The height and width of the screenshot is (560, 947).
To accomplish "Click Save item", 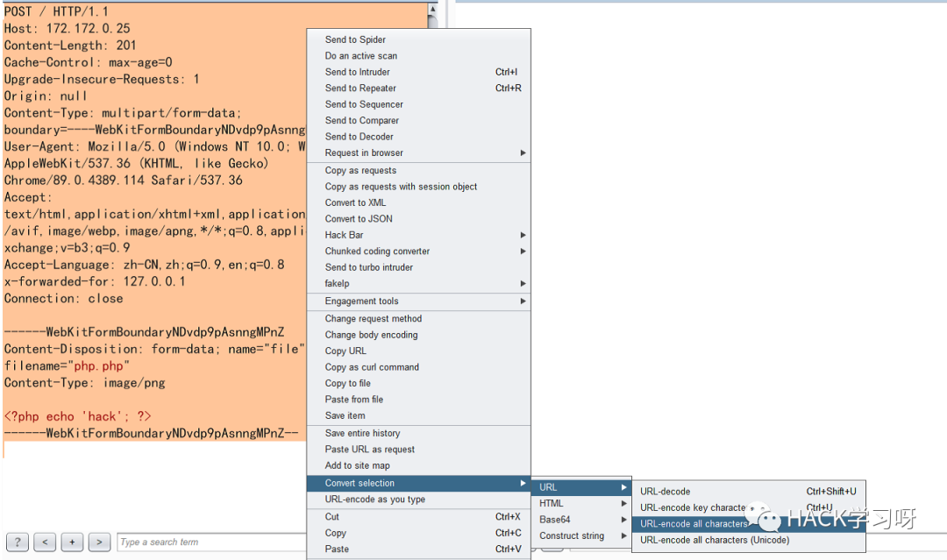I will click(418, 415).
